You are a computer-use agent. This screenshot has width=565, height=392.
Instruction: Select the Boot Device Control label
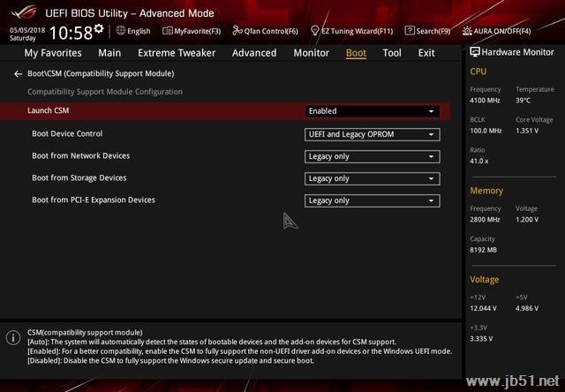[x=67, y=133]
